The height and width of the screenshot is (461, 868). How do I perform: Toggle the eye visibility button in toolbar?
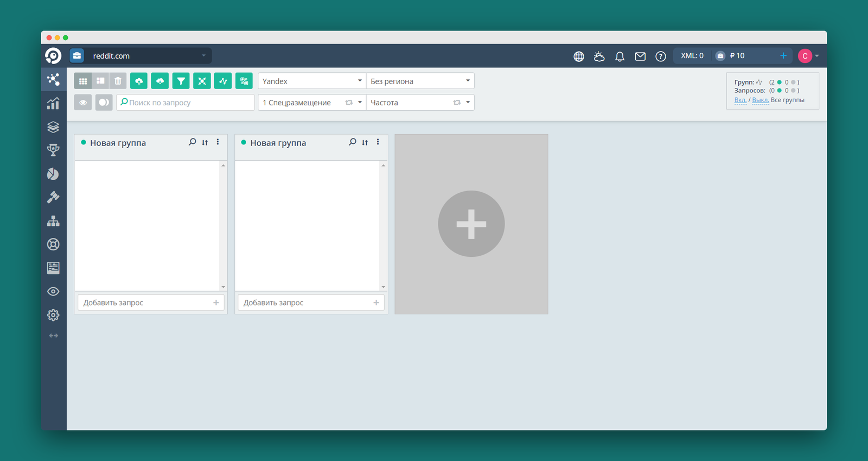(x=83, y=102)
